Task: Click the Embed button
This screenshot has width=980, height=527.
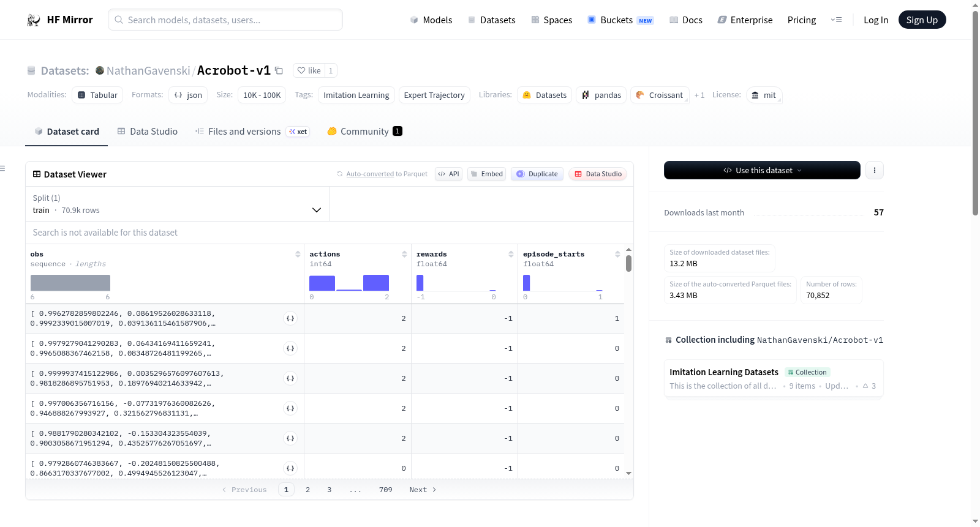Action: point(487,174)
